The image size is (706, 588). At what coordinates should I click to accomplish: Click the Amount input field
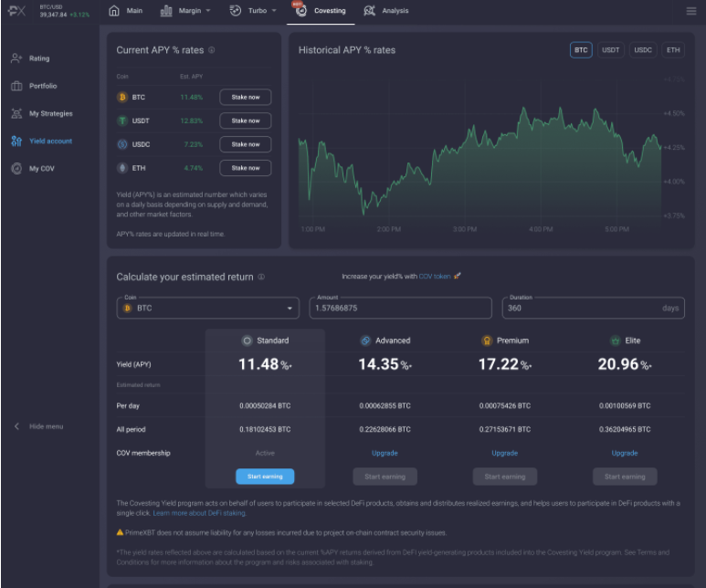tap(400, 308)
